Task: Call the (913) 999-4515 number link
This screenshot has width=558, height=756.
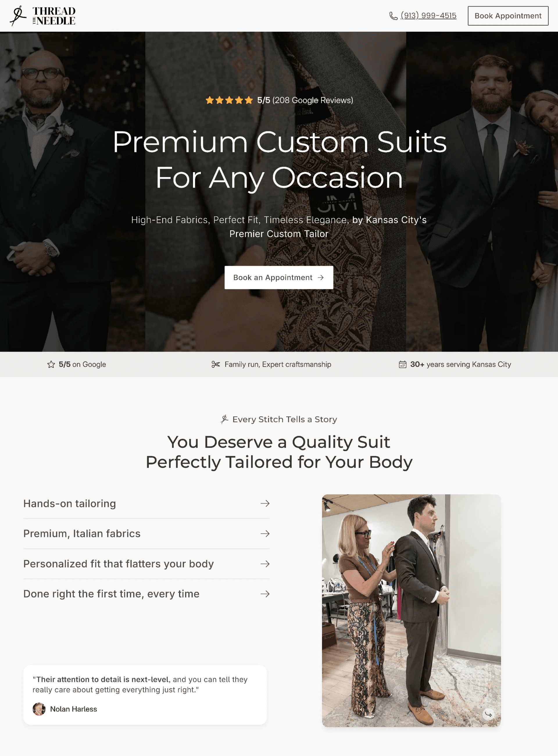Action: pos(428,15)
